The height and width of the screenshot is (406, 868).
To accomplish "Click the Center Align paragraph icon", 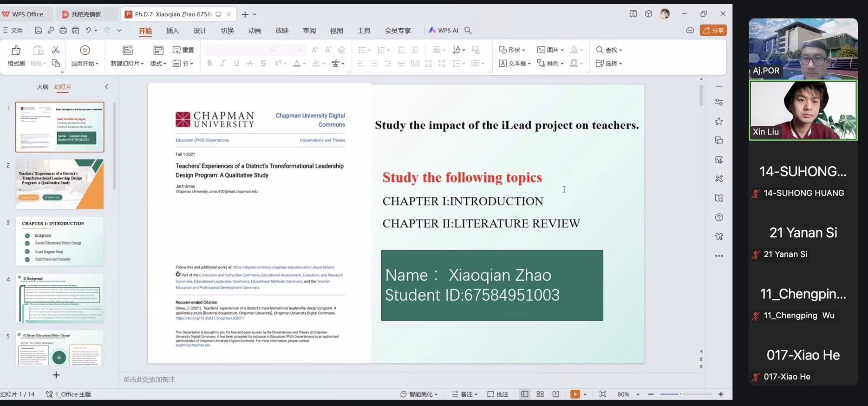I will click(374, 63).
